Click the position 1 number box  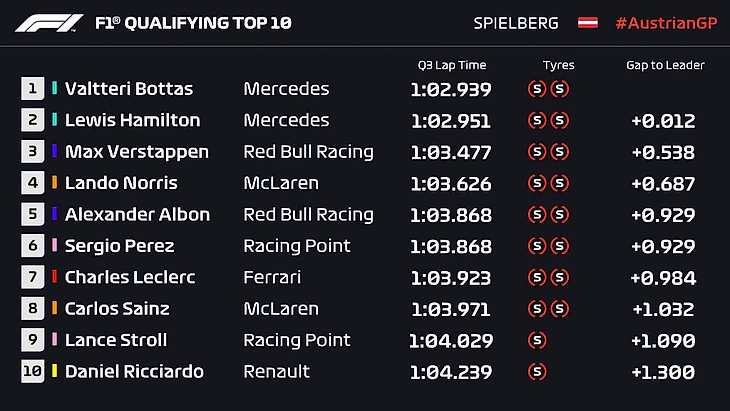(33, 89)
